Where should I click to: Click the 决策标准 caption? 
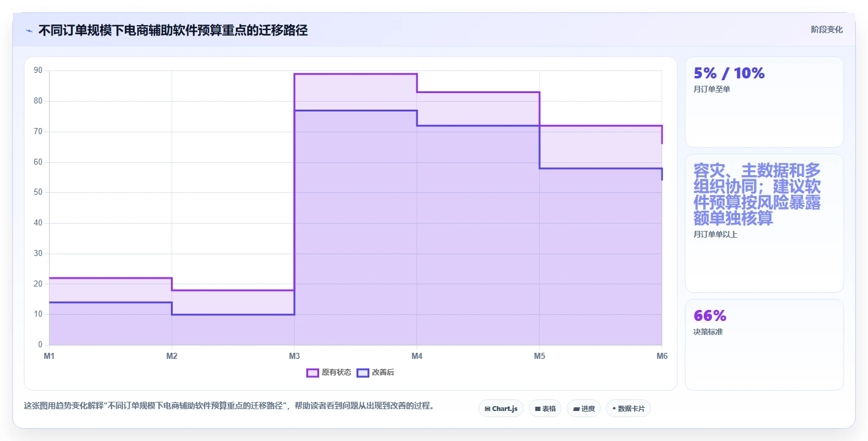(708, 332)
